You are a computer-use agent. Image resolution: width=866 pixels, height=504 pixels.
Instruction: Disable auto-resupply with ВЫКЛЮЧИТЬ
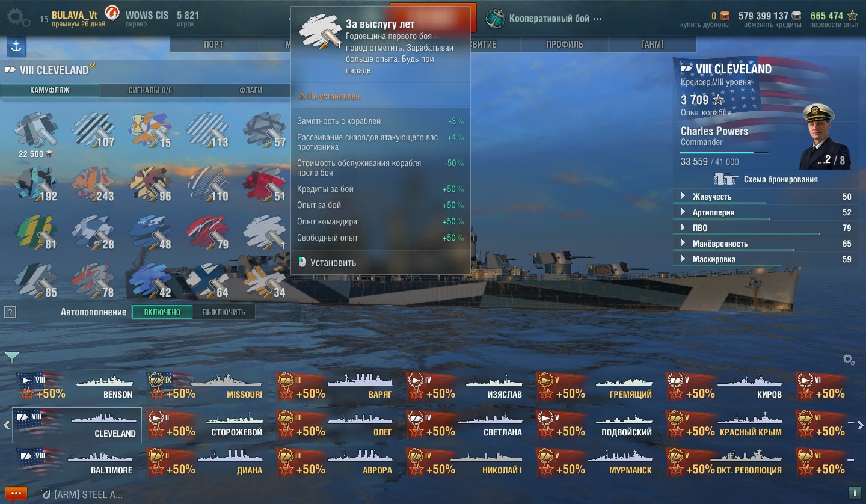(x=224, y=312)
